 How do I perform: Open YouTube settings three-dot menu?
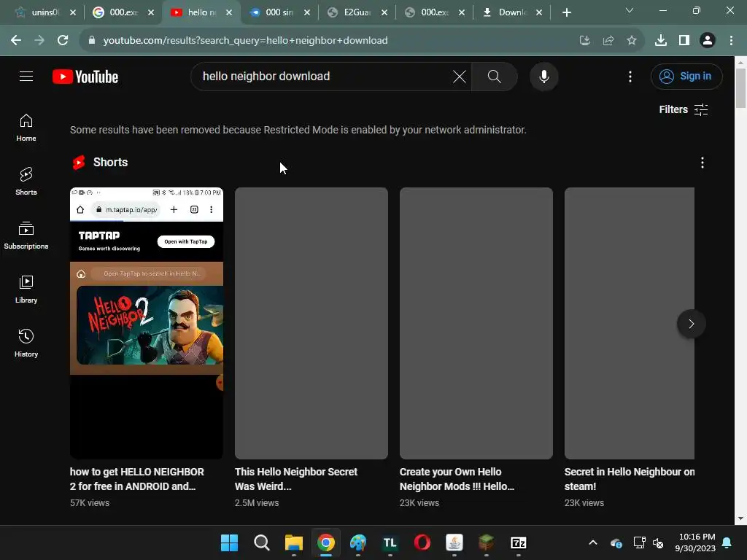(630, 76)
